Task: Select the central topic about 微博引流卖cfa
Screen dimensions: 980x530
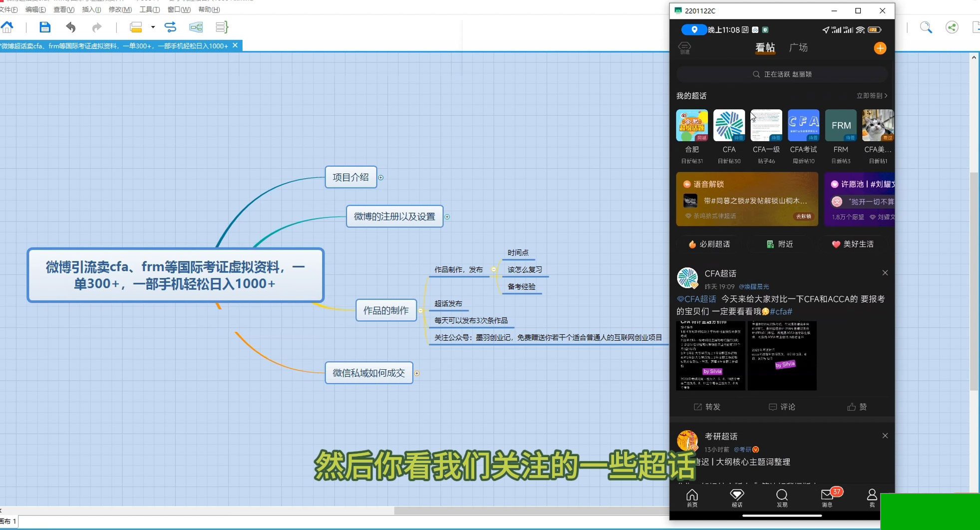Action: pyautogui.click(x=176, y=275)
